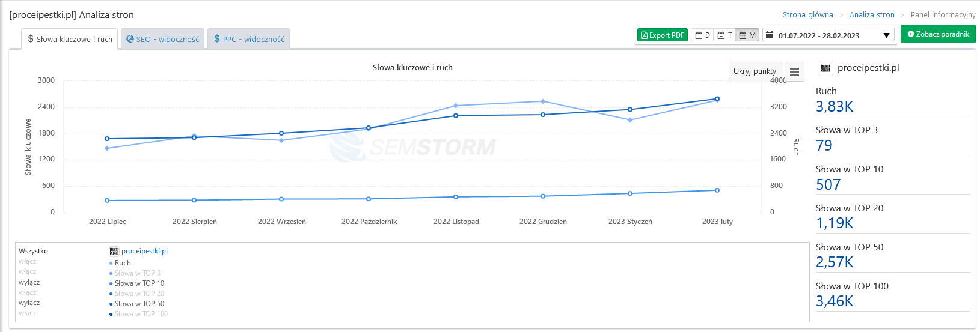Screen dimensions: 980x332
Task: Show Słowa w TOP 100 legend series
Action: pos(141,314)
